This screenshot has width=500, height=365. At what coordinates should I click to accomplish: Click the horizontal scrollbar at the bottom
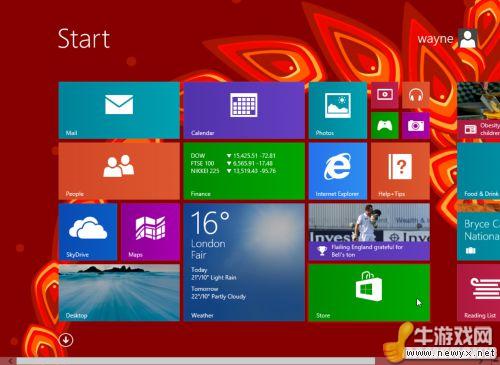tap(196, 361)
